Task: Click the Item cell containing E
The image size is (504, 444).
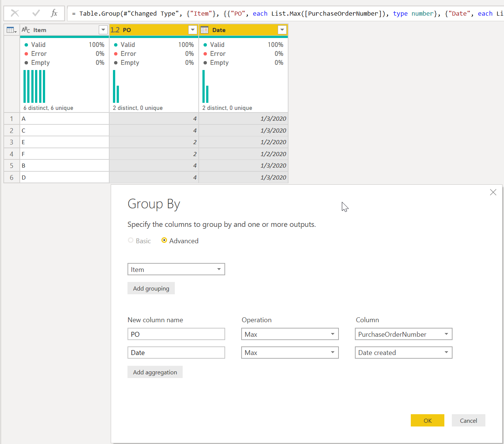Action: tap(64, 142)
